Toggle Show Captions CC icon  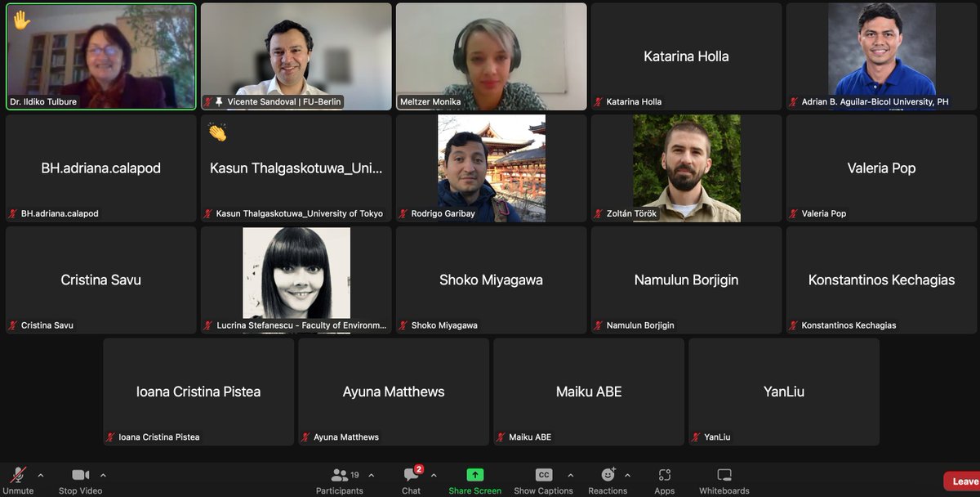[x=544, y=475]
